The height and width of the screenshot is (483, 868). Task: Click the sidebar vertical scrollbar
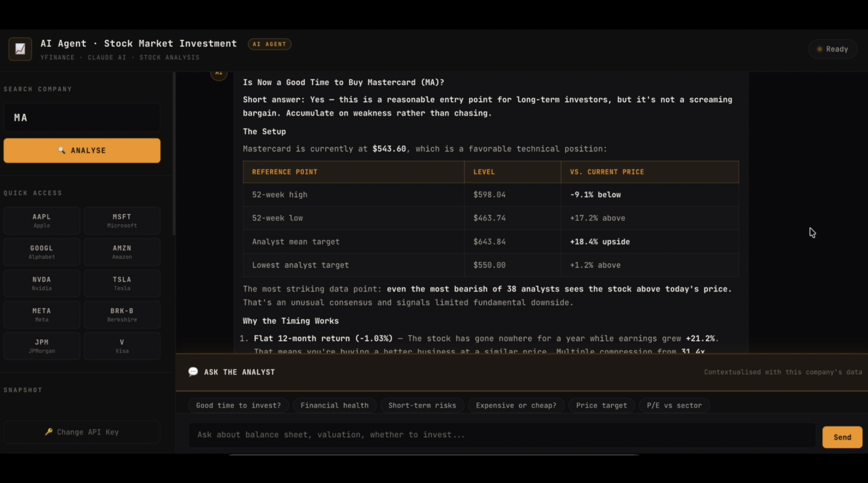174,153
